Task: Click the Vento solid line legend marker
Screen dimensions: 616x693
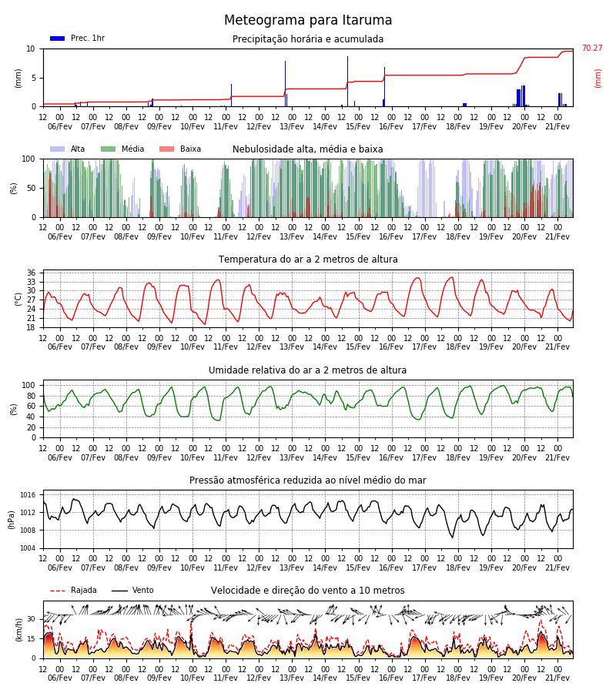Action: [x=119, y=591]
